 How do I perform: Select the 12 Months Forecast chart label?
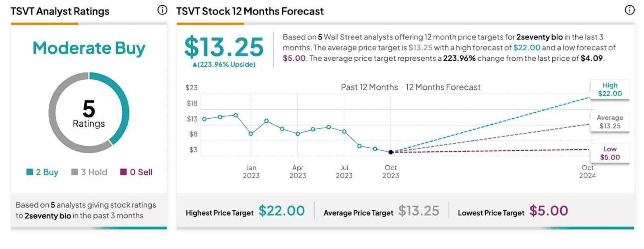point(443,87)
